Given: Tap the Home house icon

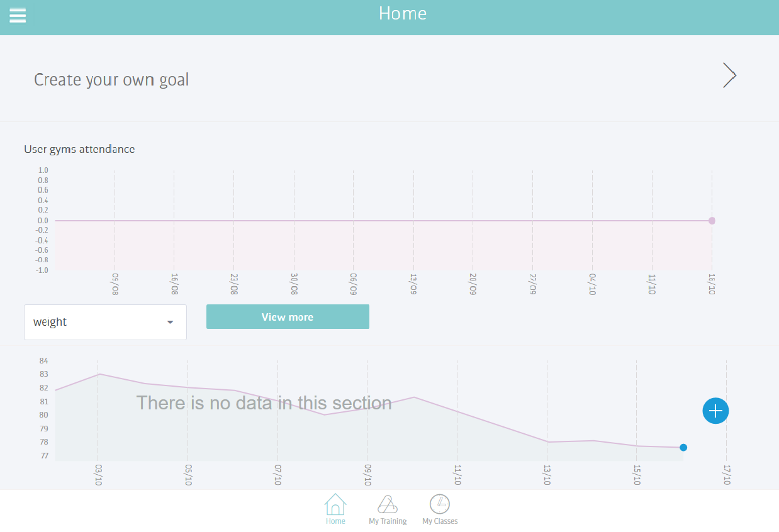Looking at the screenshot, I should click(x=335, y=504).
